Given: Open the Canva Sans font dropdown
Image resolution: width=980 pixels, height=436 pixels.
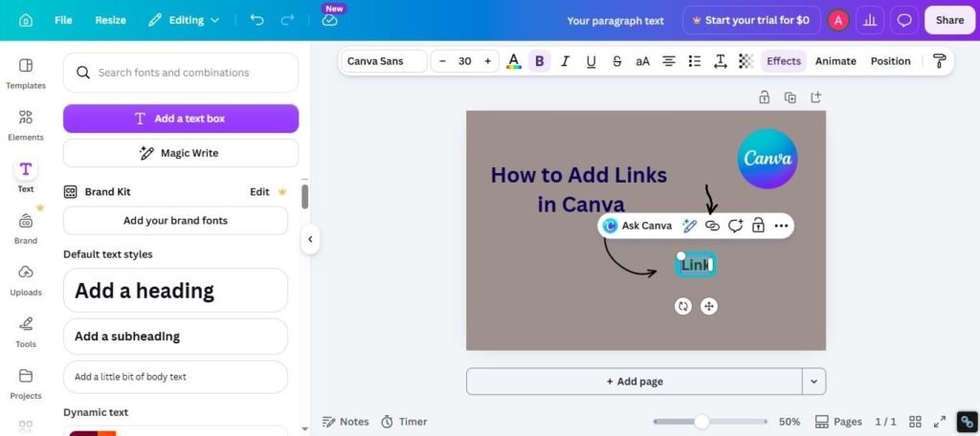Looking at the screenshot, I should (x=385, y=61).
